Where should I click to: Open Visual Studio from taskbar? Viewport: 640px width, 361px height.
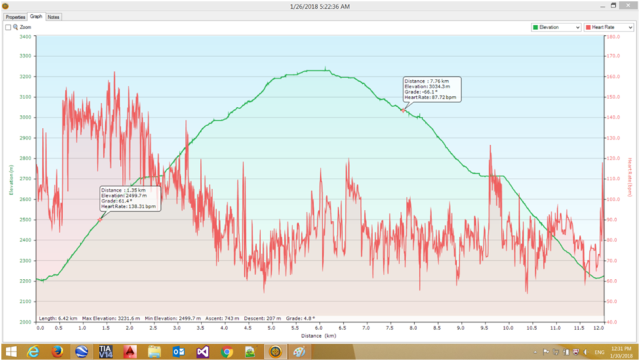pyautogui.click(x=202, y=352)
